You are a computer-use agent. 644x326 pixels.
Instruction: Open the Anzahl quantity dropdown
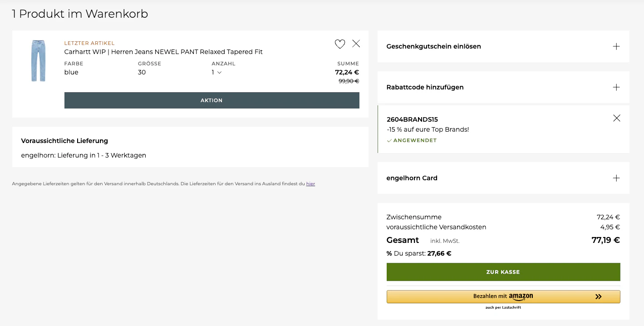coord(216,72)
